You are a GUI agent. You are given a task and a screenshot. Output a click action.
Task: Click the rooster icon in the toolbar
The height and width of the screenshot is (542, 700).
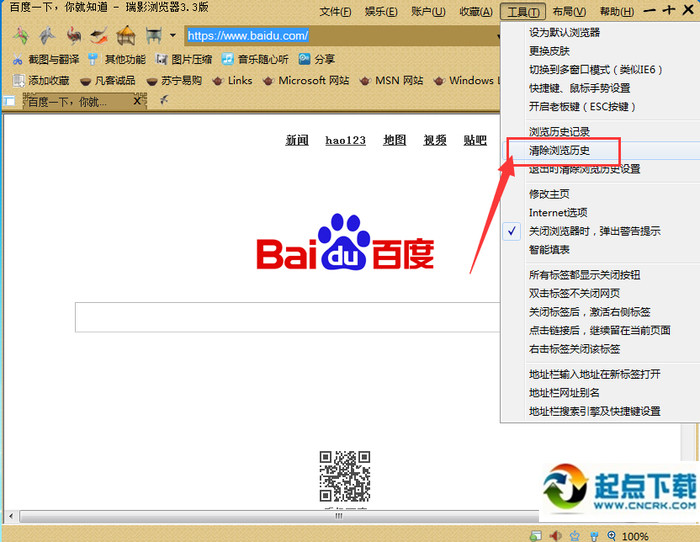coord(74,35)
